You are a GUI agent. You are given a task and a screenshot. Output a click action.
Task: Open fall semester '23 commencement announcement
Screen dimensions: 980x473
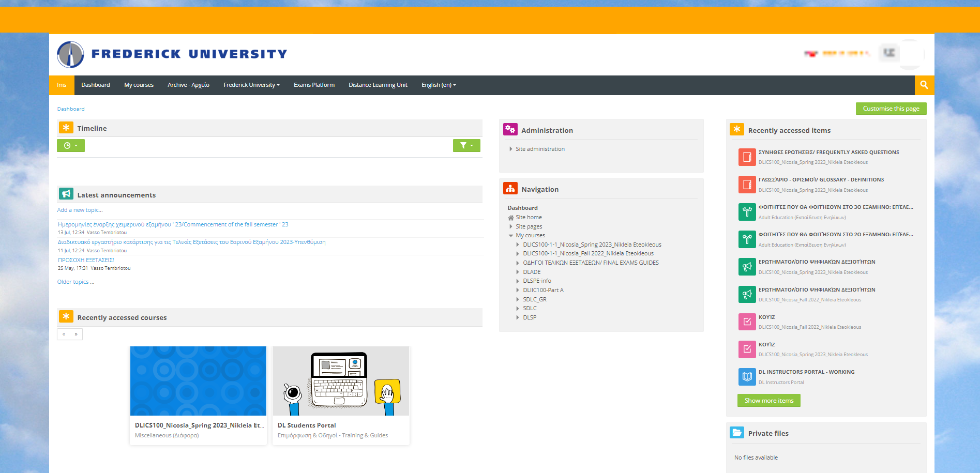(x=173, y=224)
